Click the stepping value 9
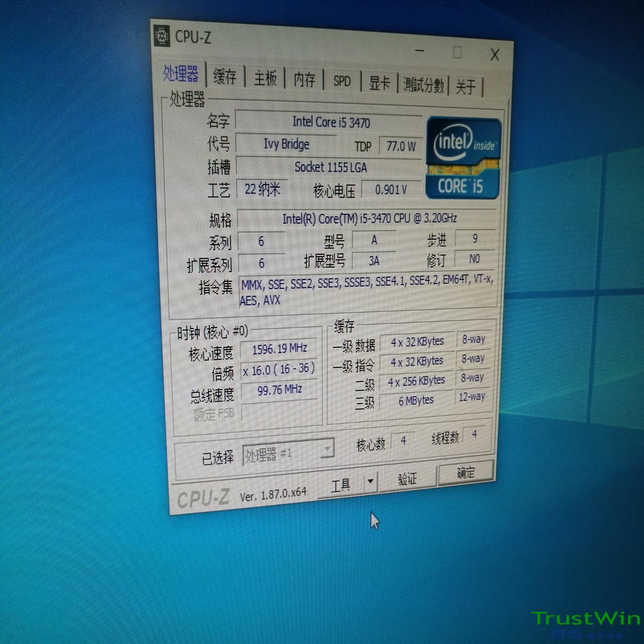 (475, 238)
